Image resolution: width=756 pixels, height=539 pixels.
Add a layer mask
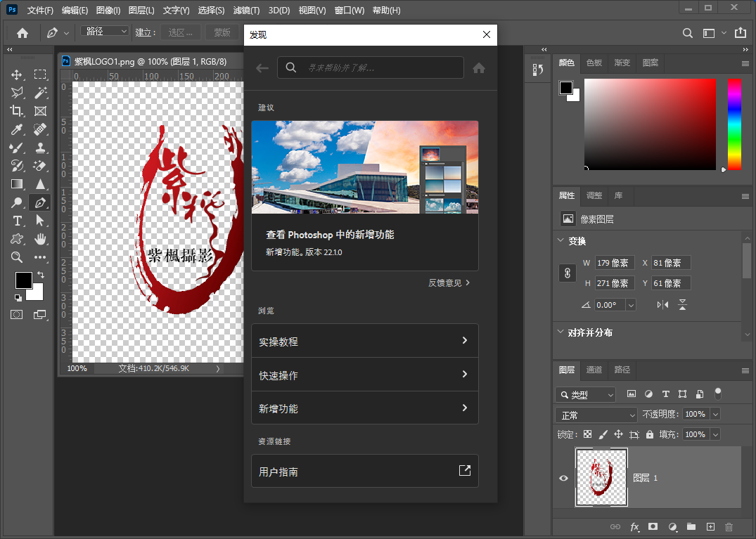tap(653, 526)
